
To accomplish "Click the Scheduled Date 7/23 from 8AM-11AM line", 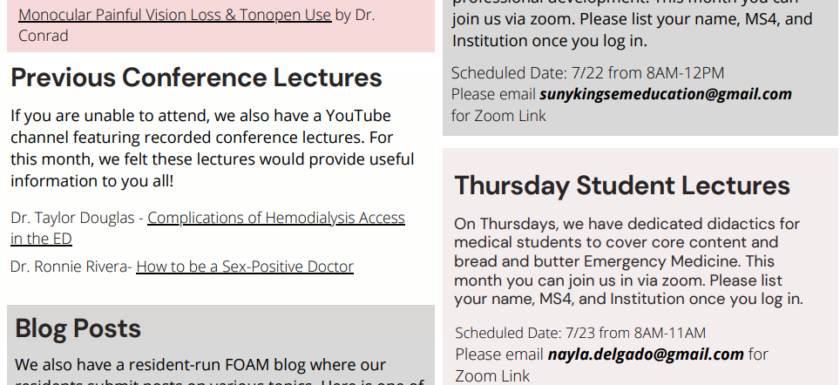I will tap(580, 333).
